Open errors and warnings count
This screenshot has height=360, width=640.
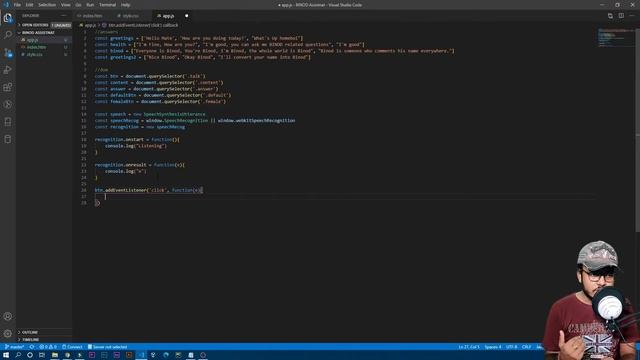click(48, 347)
